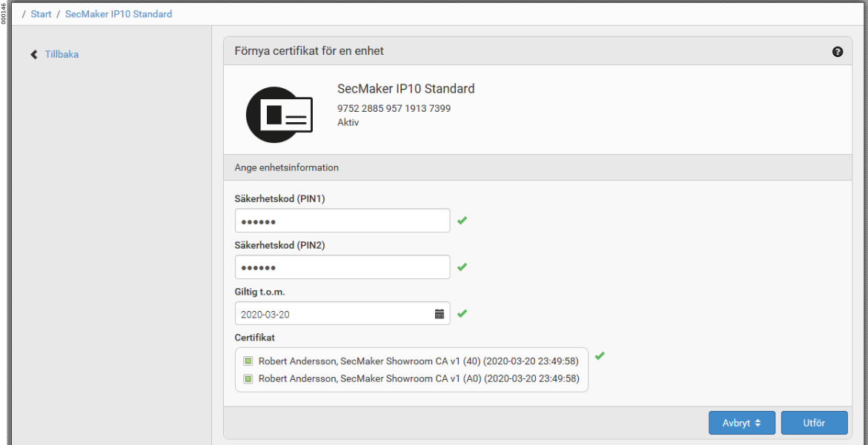The height and width of the screenshot is (445, 868).
Task: Click the Giltig t.o.m. date field
Action: (334, 314)
